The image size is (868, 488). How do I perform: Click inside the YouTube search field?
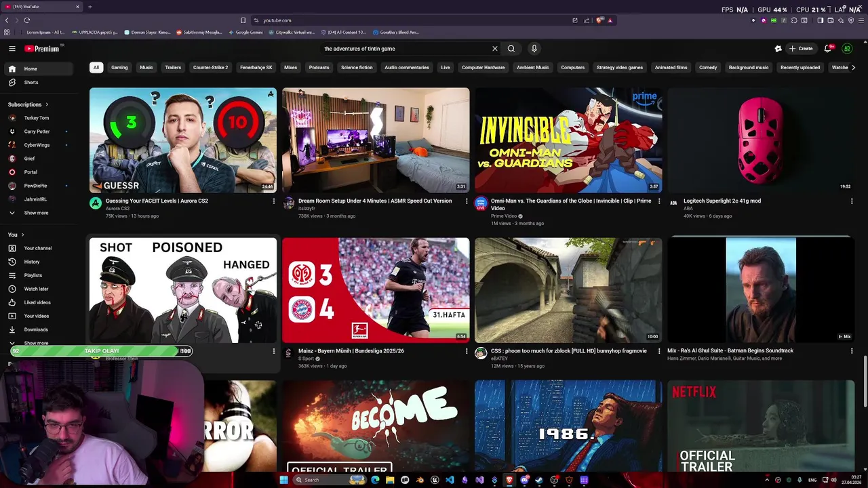pos(406,49)
